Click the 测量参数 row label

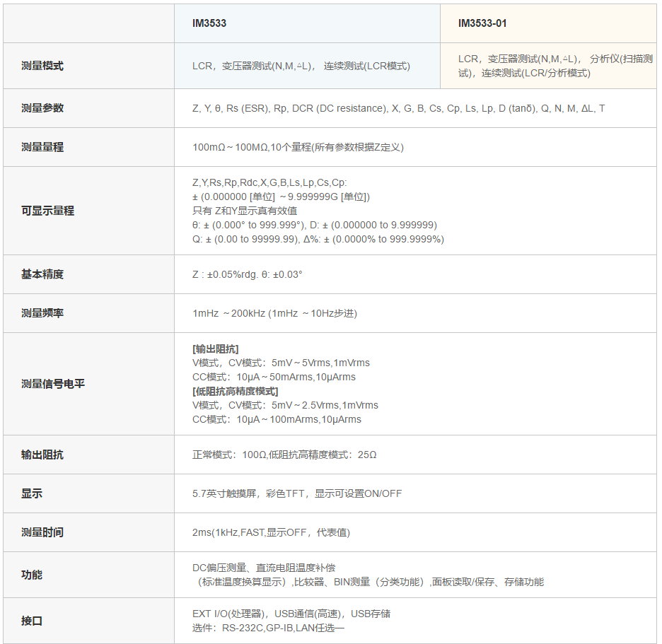click(42, 108)
